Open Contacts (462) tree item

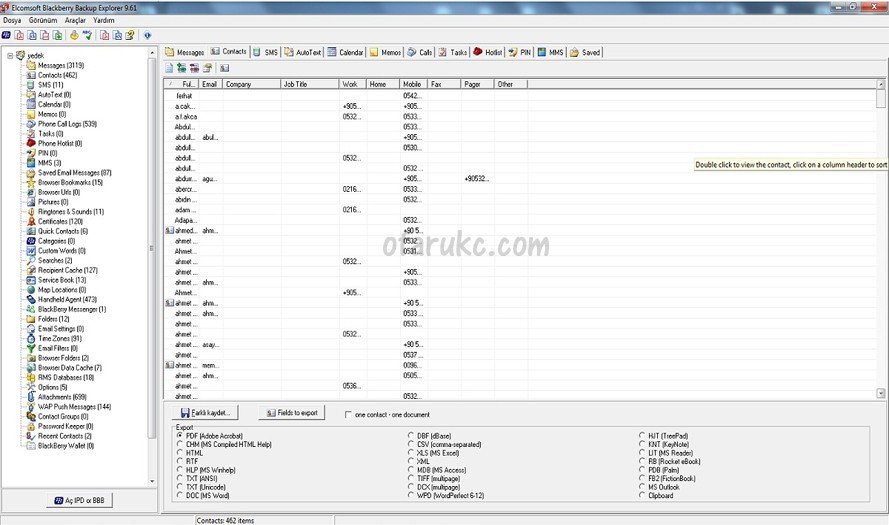click(x=57, y=75)
